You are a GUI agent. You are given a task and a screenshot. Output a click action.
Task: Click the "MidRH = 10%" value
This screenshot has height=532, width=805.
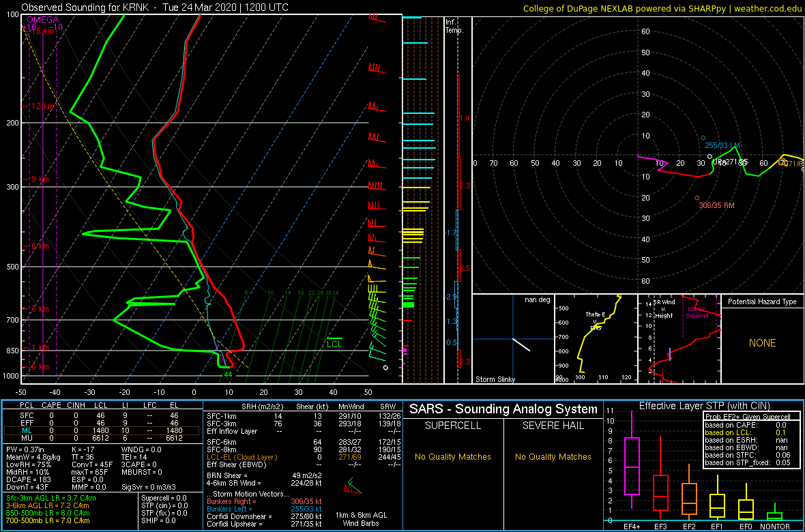pos(27,474)
